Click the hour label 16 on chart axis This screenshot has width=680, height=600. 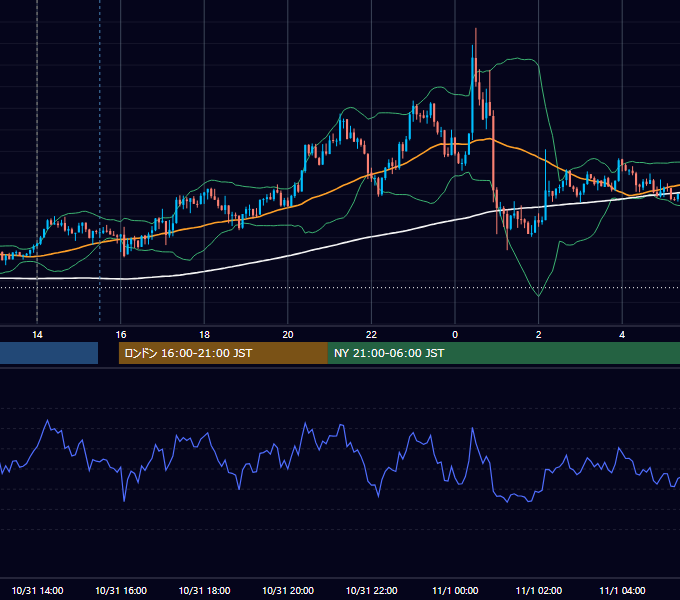pos(121,335)
